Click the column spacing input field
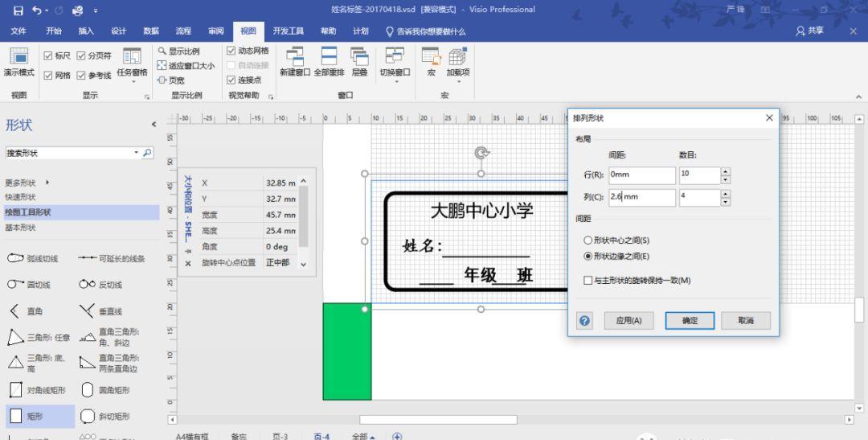868x440 pixels. (x=641, y=196)
